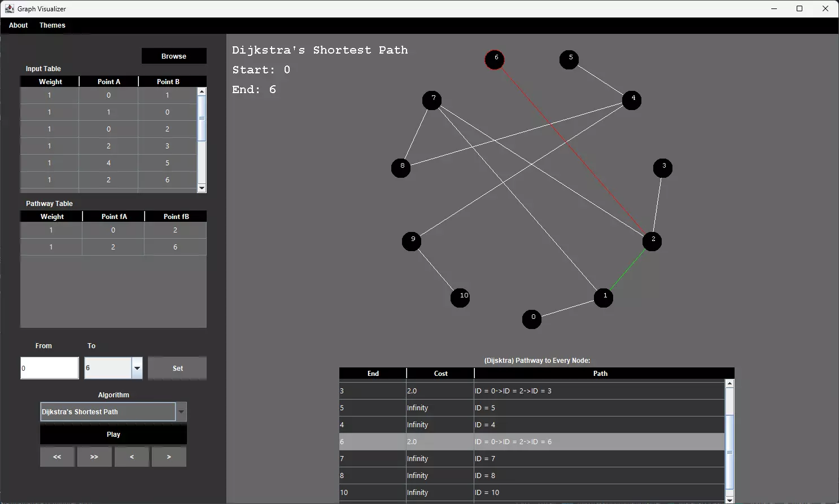Click the Weight header in Pathway Table
Screen dimensions: 839x504
tap(52, 217)
